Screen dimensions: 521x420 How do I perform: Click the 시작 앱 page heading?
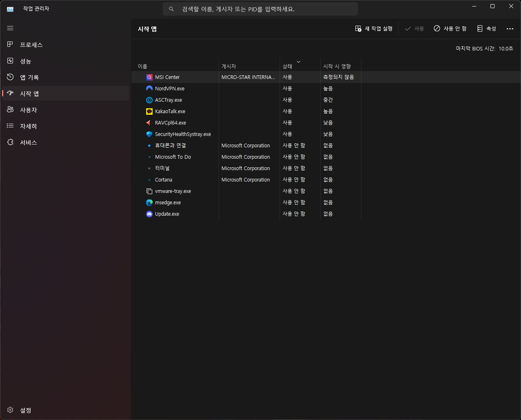point(147,29)
